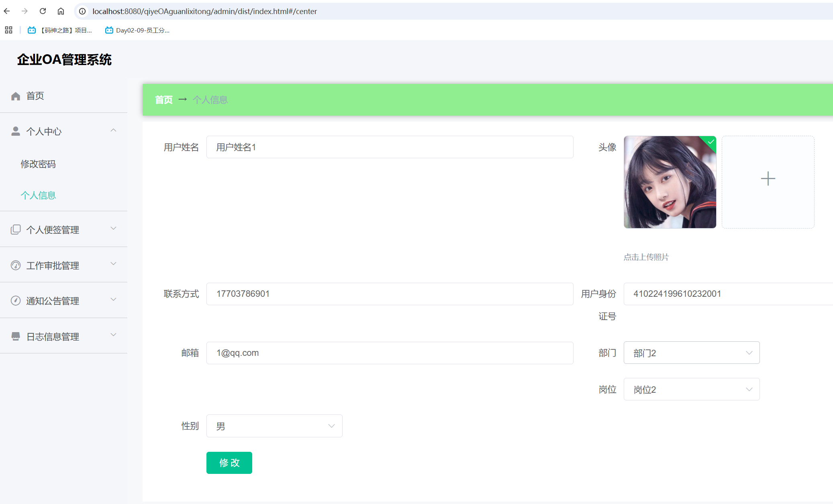The width and height of the screenshot is (833, 504).
Task: Click the monitor icon beside 日志信息管理
Action: pyautogui.click(x=16, y=337)
